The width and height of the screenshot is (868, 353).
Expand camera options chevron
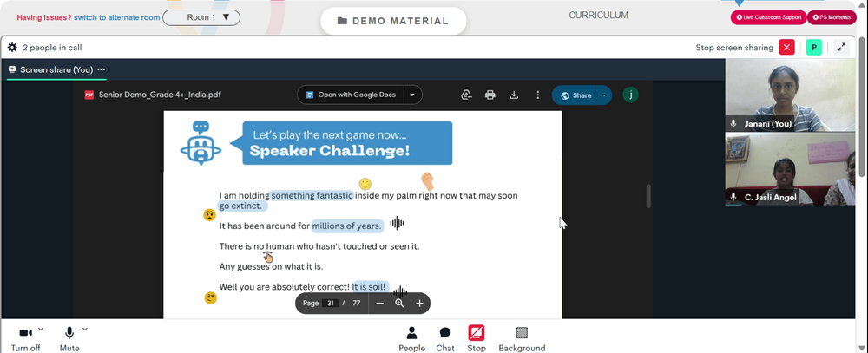pyautogui.click(x=41, y=330)
